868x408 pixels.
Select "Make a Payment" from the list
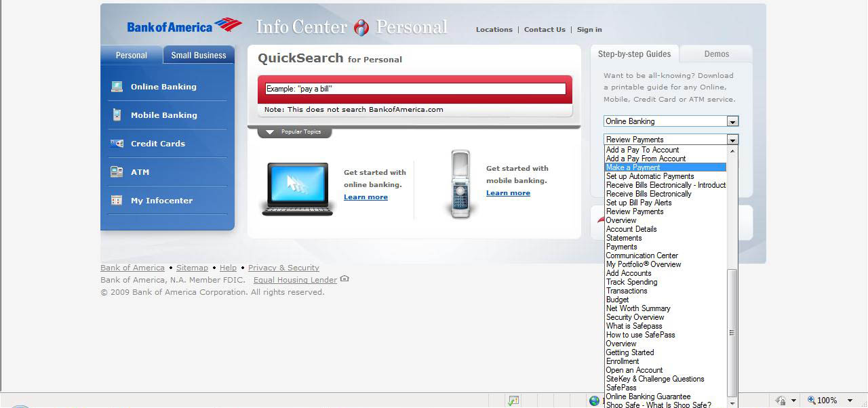point(633,167)
